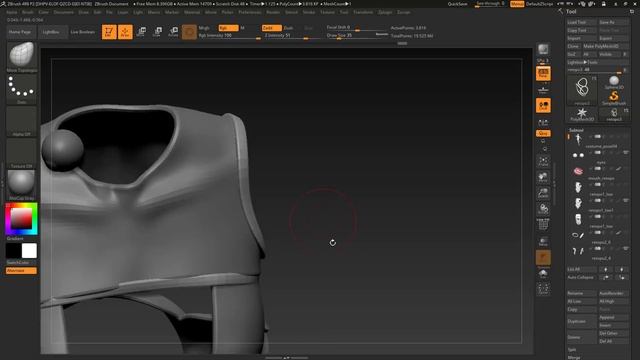Click the Rotate canvas icon

click(x=543, y=209)
